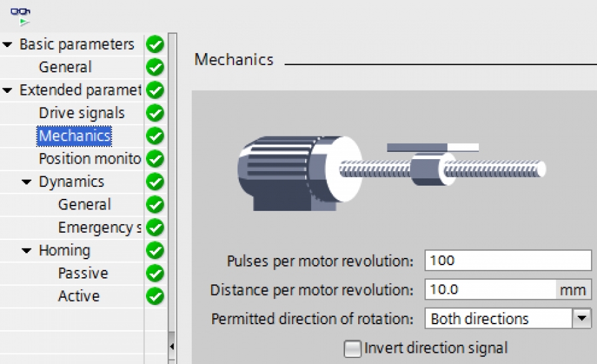Click green check next to Dynamics
The image size is (597, 364).
point(155,182)
